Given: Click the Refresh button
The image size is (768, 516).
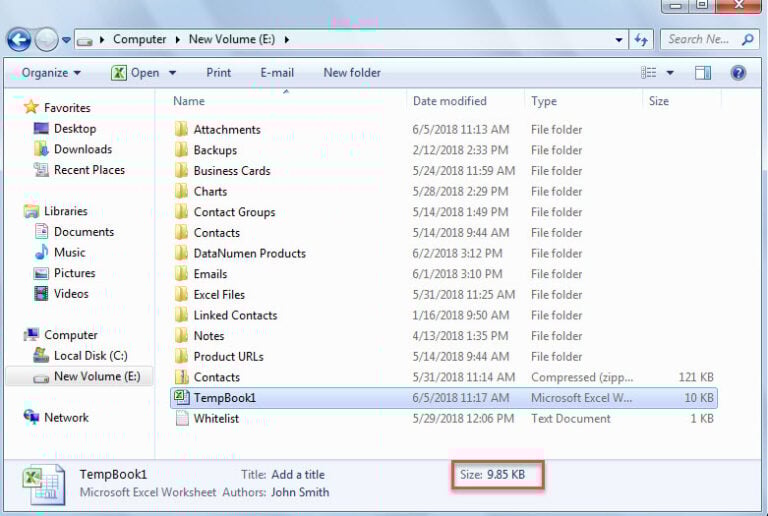Looking at the screenshot, I should [x=641, y=40].
